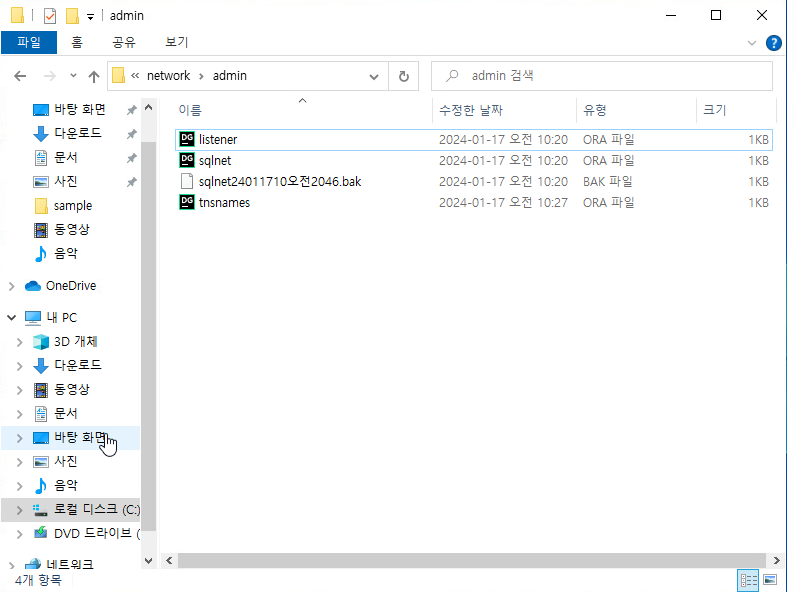Click the navigation pane scroll-down arrow
787x592 pixels.
pos(148,560)
